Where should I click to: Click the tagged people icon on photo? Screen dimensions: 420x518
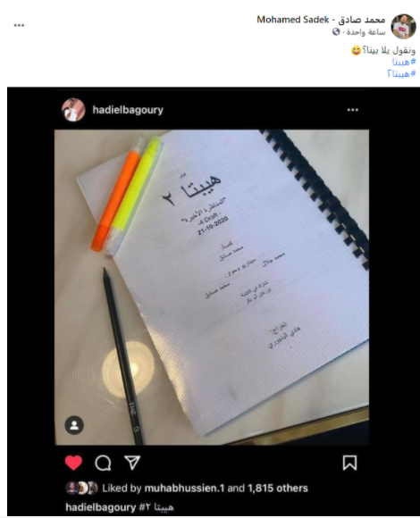[x=74, y=425]
